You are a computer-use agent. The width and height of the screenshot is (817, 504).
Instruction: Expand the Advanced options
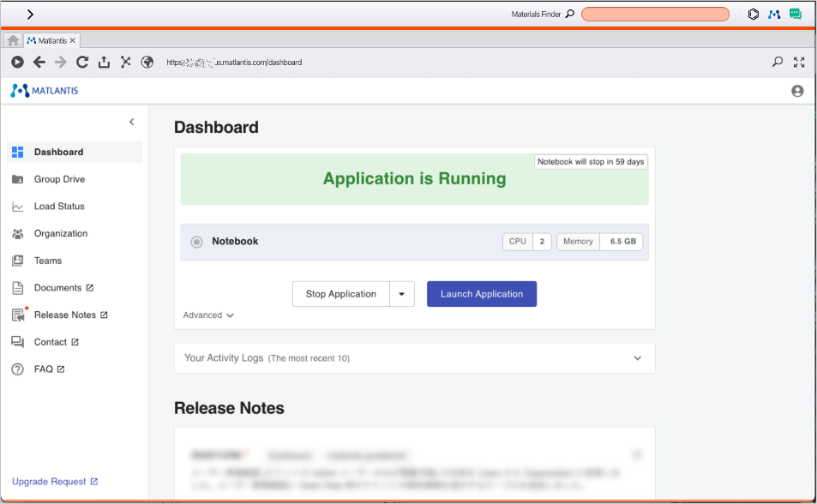[x=208, y=315]
